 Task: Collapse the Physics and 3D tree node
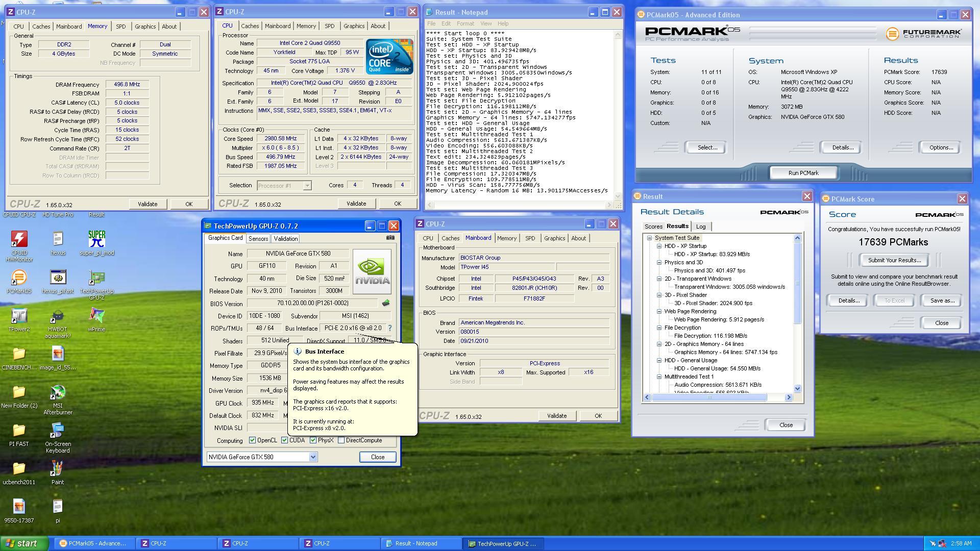pos(659,263)
